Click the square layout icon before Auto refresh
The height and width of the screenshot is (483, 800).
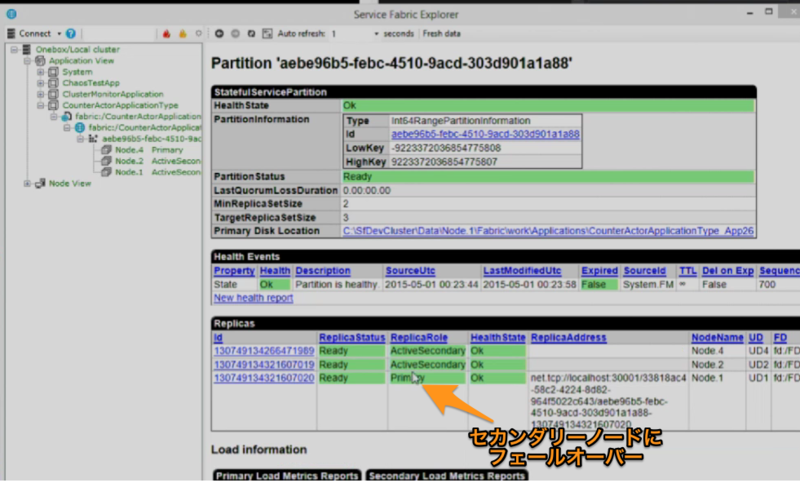click(x=267, y=34)
